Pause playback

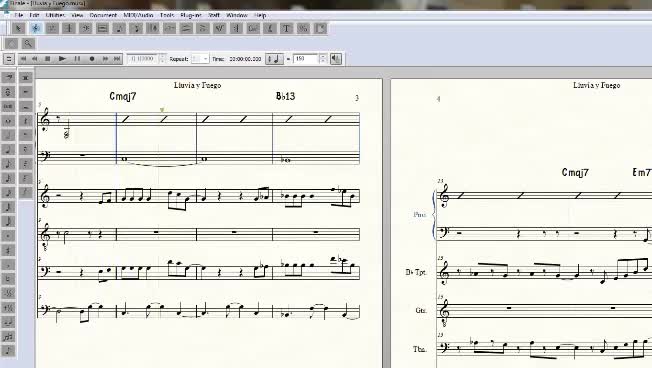[77, 59]
